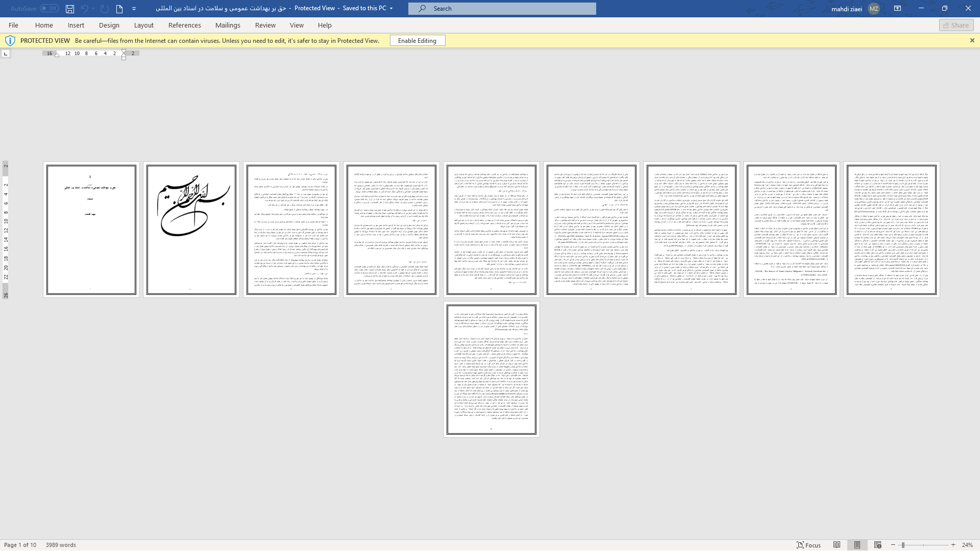Screen dimensions: 980x551
Task: Switch to the View tab
Action: pos(297,25)
